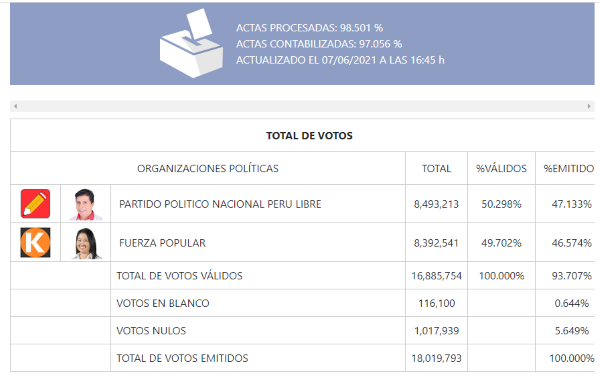The image size is (600, 380).
Task: Click the left arrow of horizontal scrollbar
Action: point(15,106)
